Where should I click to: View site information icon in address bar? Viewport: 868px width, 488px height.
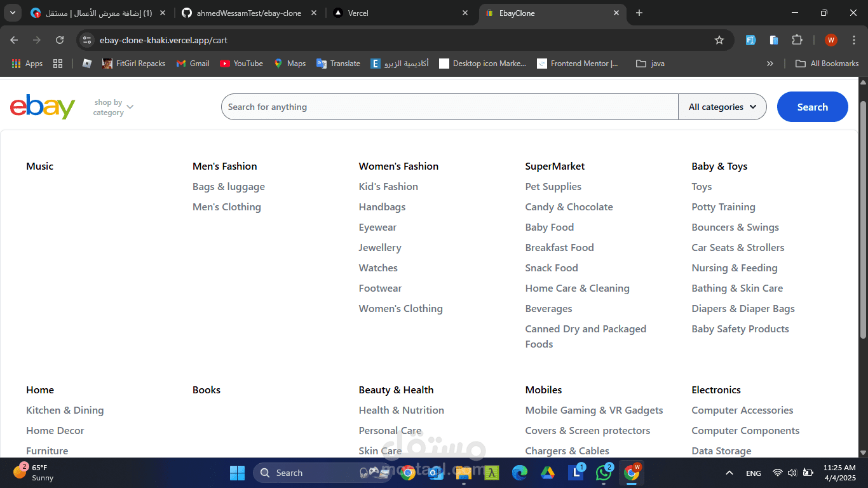tap(88, 40)
